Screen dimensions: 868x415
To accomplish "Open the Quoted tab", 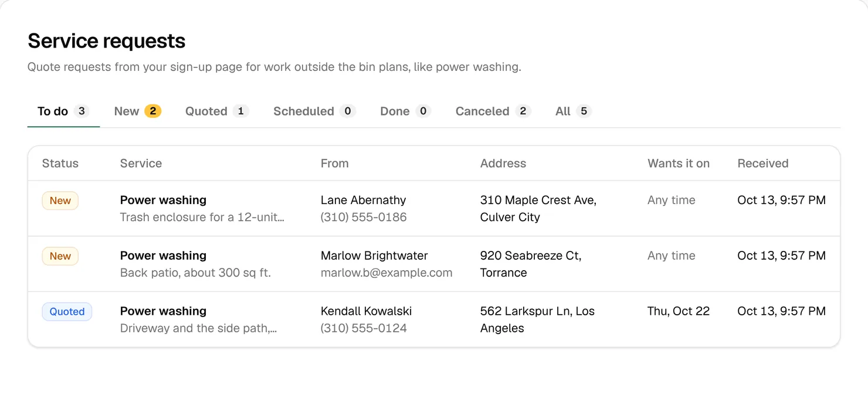I will [217, 111].
